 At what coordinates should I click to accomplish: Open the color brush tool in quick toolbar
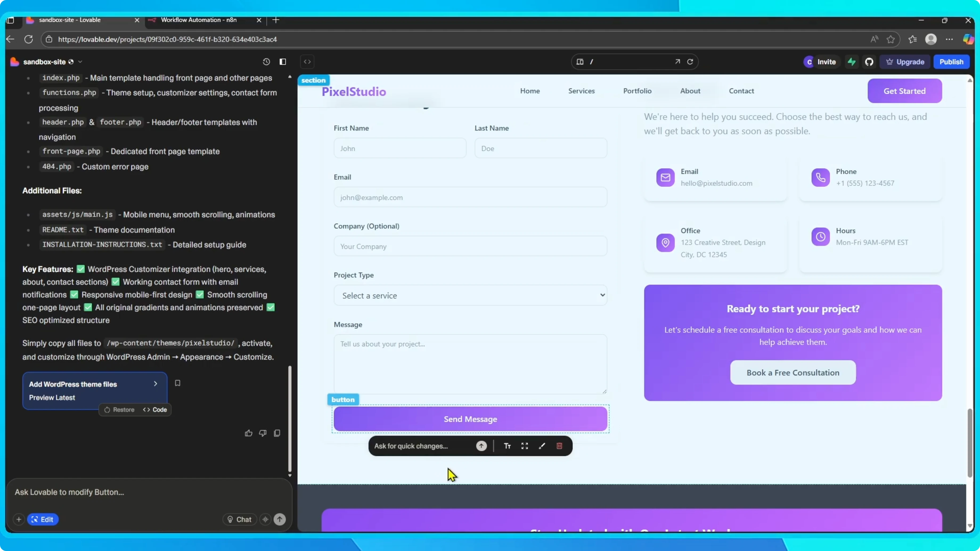pos(542,446)
